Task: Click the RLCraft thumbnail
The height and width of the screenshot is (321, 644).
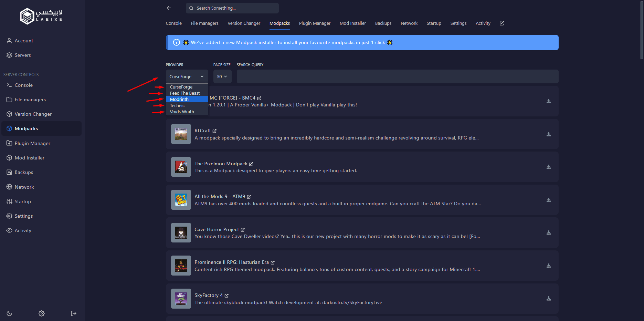Action: coord(181,134)
